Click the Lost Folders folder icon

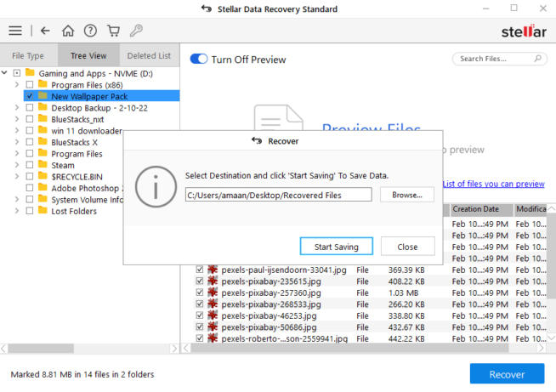[x=43, y=210]
